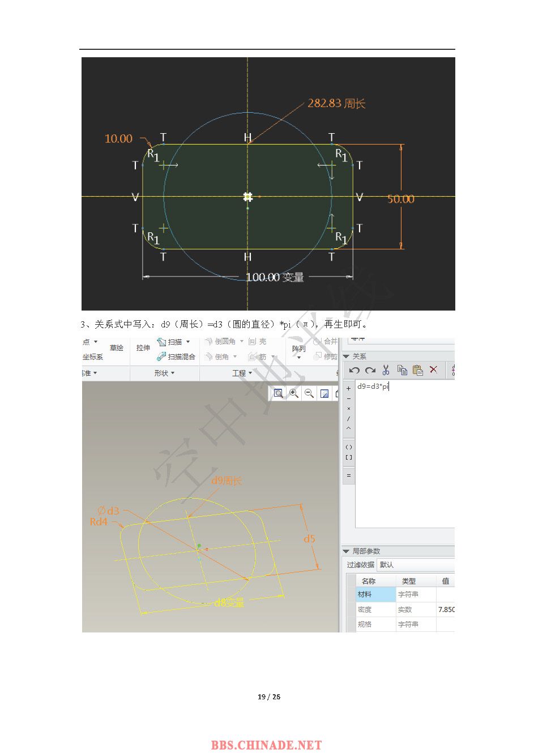Open the 倒角 dropdown arrow
This screenshot has height=756, width=534.
click(235, 356)
